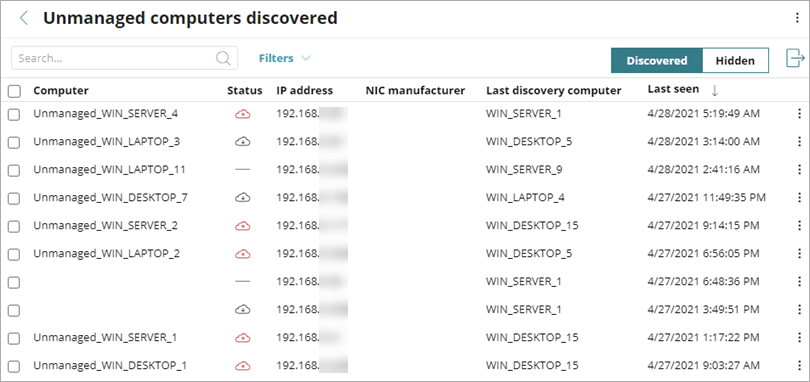
Task: Click red cloud status icon of Unmanaged_WIN_SERVER_1
Action: pyautogui.click(x=242, y=338)
